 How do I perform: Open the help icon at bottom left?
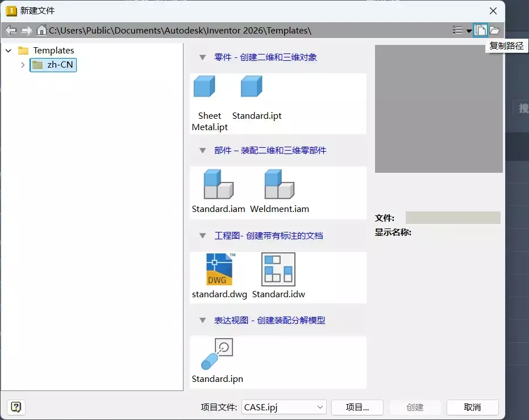tap(16, 407)
